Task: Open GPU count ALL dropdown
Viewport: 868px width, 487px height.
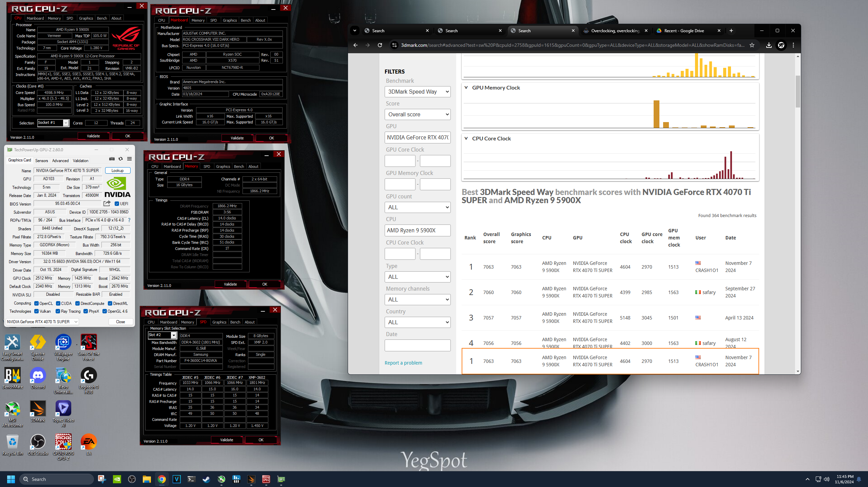Action: tap(418, 207)
